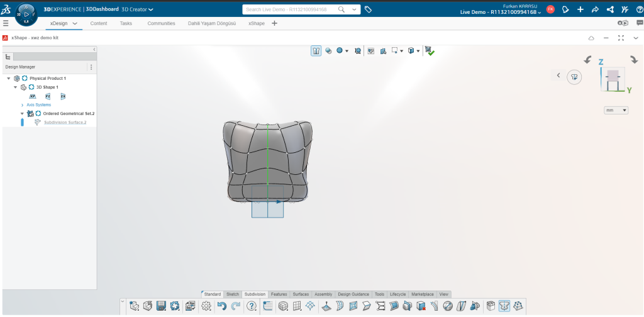Click the 3D Creator role selector
The height and width of the screenshot is (317, 644).
[x=137, y=9]
